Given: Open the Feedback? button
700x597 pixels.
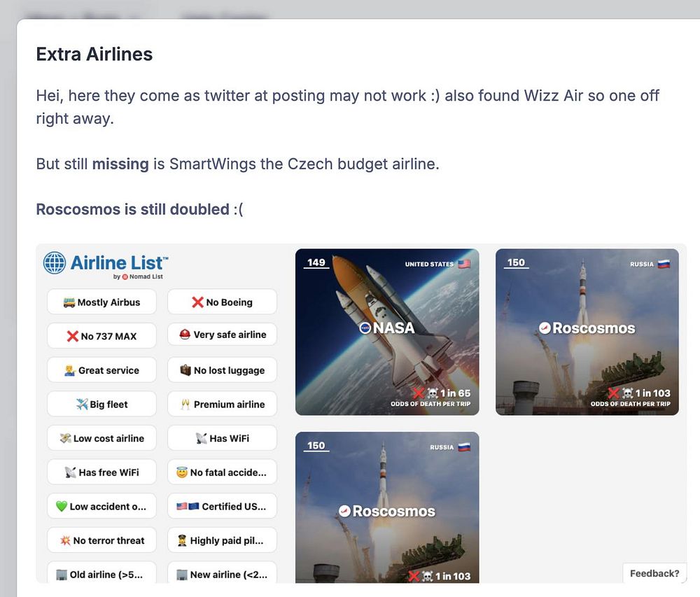Looking at the screenshot, I should pos(654,573).
